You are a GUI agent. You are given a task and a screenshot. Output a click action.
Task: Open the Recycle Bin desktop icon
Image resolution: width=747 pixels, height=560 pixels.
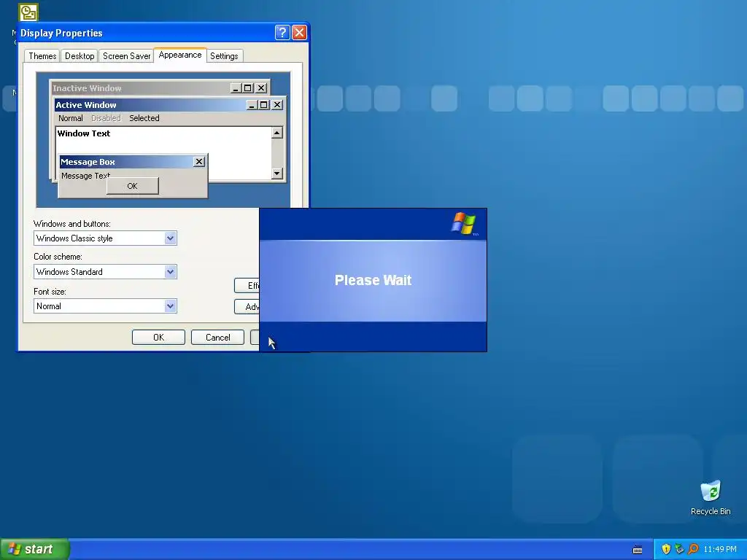(711, 497)
